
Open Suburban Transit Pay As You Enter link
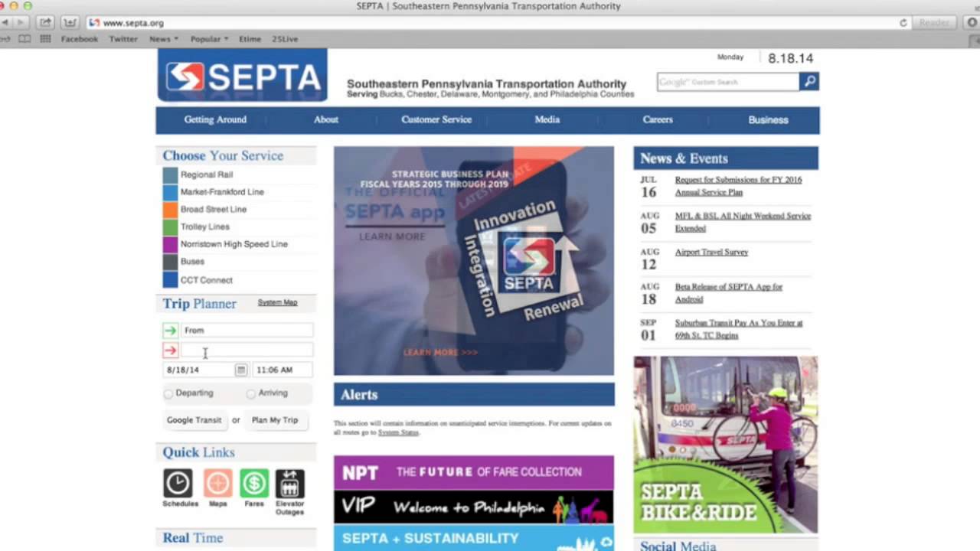pos(739,329)
